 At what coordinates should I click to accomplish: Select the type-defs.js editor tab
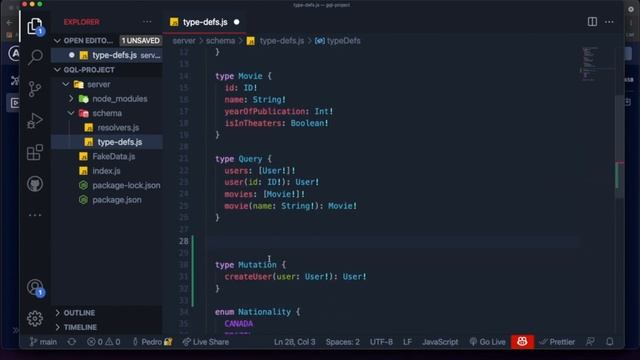pos(204,22)
